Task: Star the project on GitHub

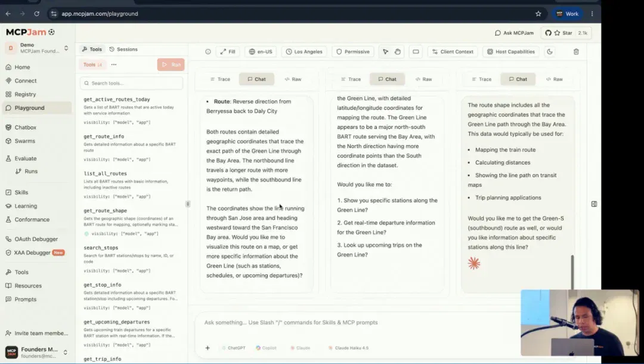Action: click(566, 33)
